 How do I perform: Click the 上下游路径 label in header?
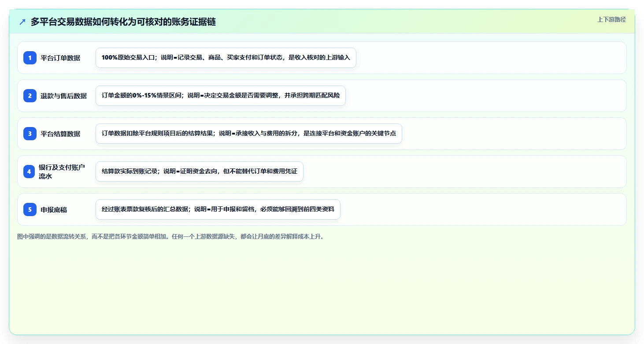click(611, 19)
